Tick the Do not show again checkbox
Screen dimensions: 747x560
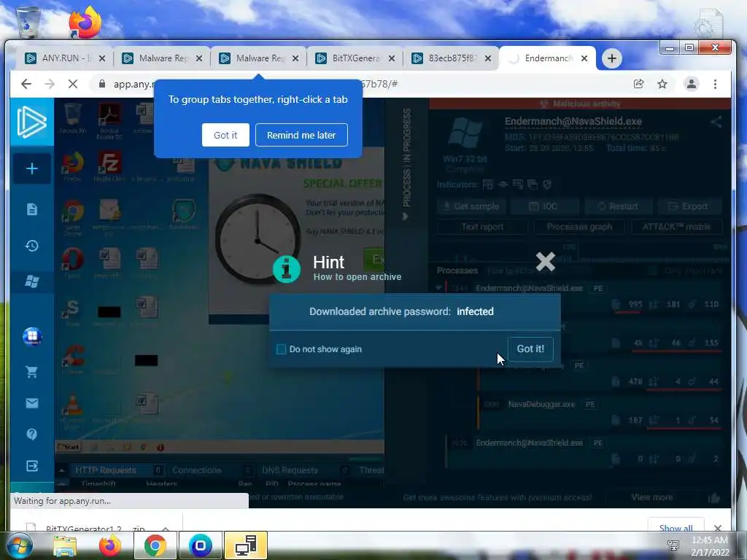click(281, 349)
